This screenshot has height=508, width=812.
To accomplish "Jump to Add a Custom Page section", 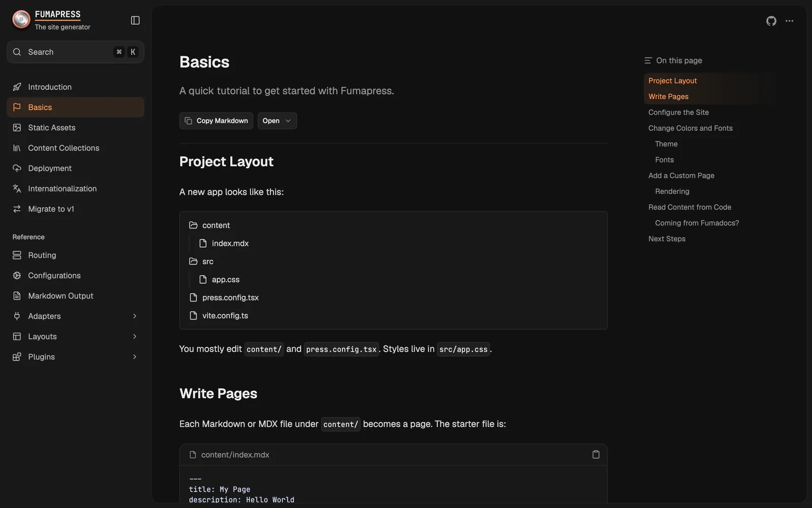I will click(x=681, y=175).
